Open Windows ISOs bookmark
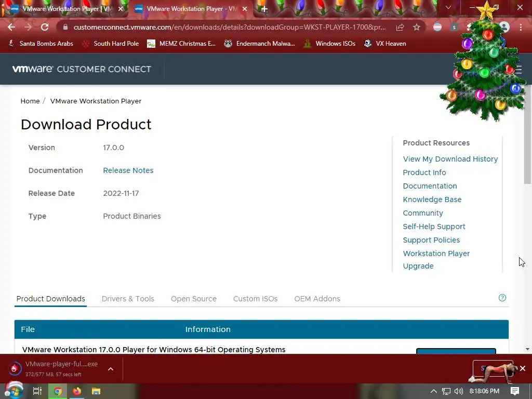Image resolution: width=532 pixels, height=399 pixels. pyautogui.click(x=329, y=44)
